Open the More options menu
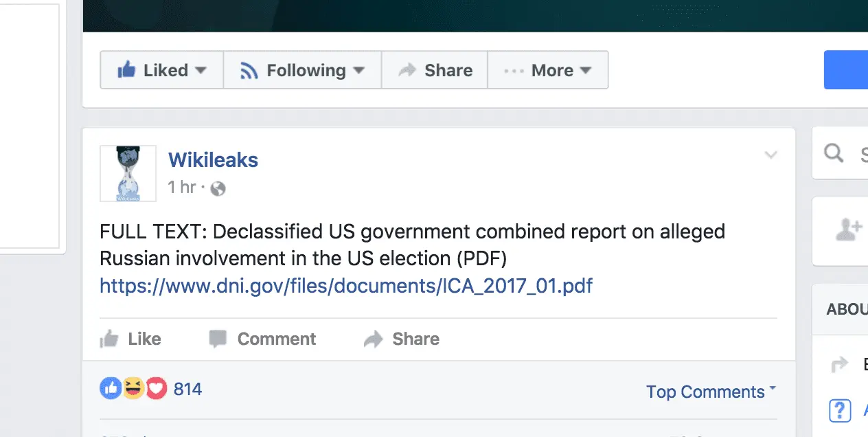 point(547,70)
